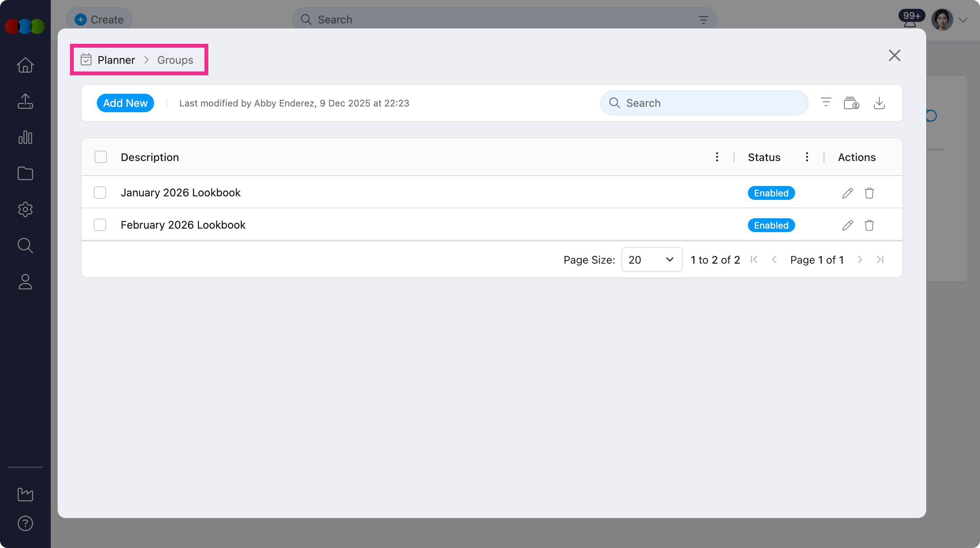Image resolution: width=980 pixels, height=548 pixels.
Task: Open the upload icon in sidebar
Action: (25, 101)
